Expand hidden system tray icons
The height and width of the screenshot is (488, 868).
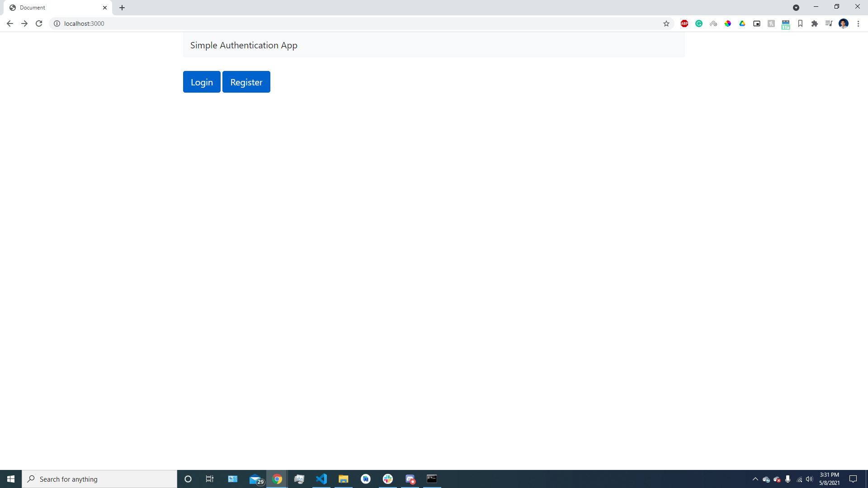click(x=755, y=479)
